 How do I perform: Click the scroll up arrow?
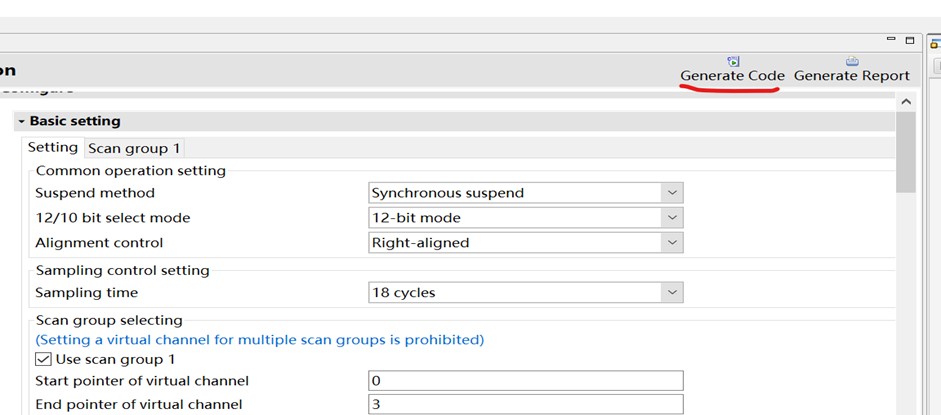906,102
